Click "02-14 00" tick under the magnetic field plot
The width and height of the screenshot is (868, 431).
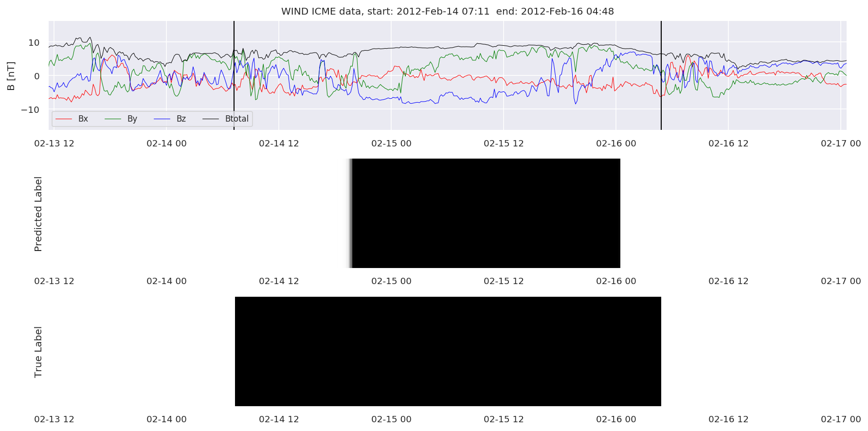click(x=166, y=144)
